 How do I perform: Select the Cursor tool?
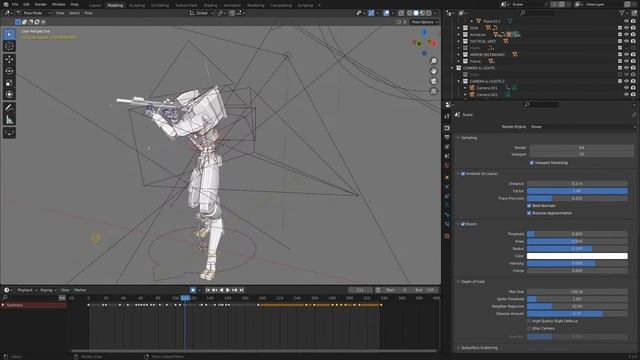(x=9, y=46)
